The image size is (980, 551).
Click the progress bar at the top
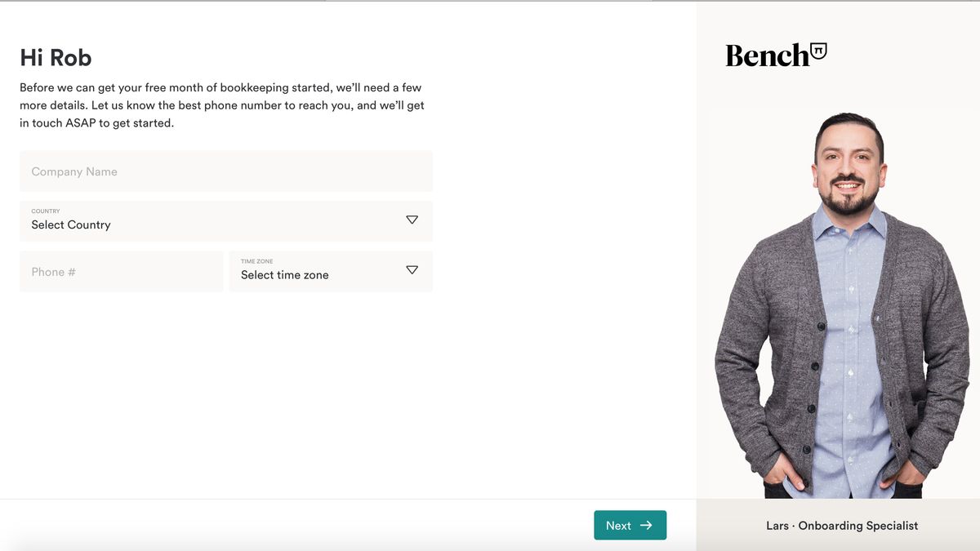click(x=490, y=2)
